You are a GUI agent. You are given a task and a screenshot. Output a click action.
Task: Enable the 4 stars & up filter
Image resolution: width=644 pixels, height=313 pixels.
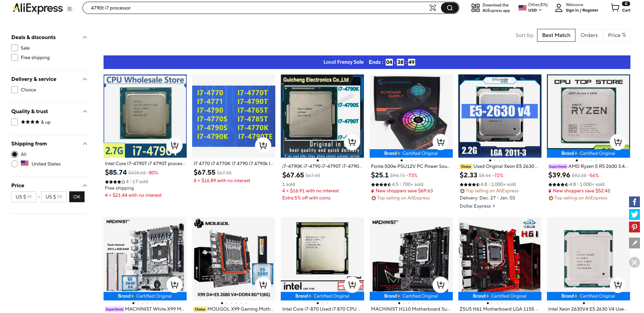pos(15,122)
